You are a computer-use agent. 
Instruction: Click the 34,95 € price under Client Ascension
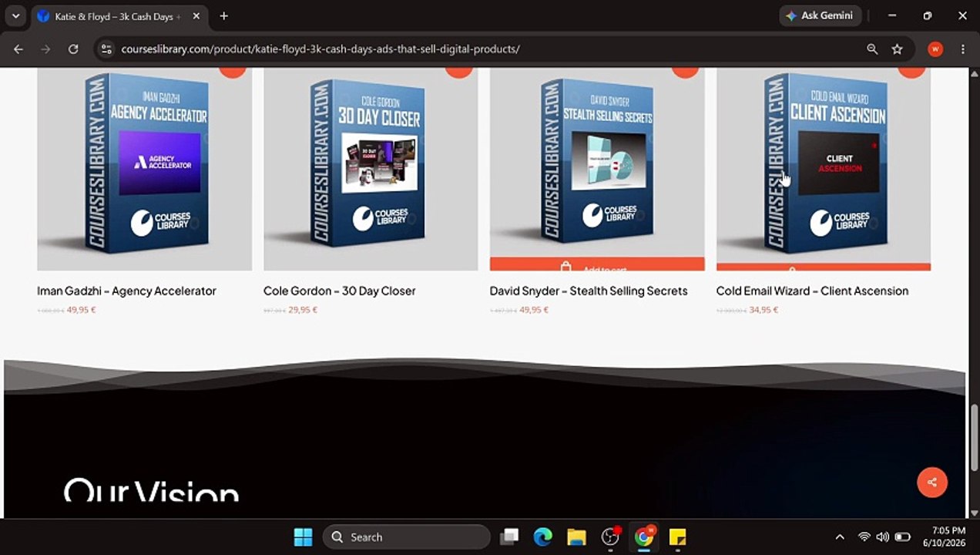point(764,310)
